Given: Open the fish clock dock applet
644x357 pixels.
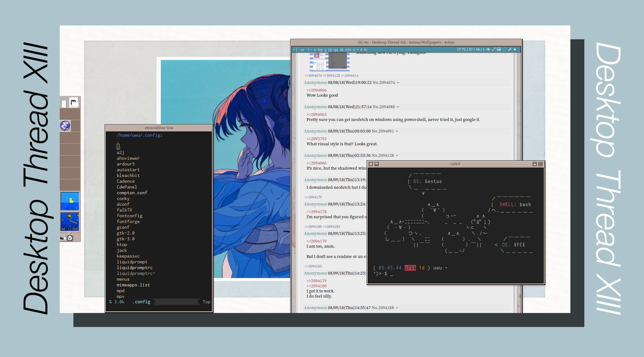Looking at the screenshot, I should coord(70,222).
